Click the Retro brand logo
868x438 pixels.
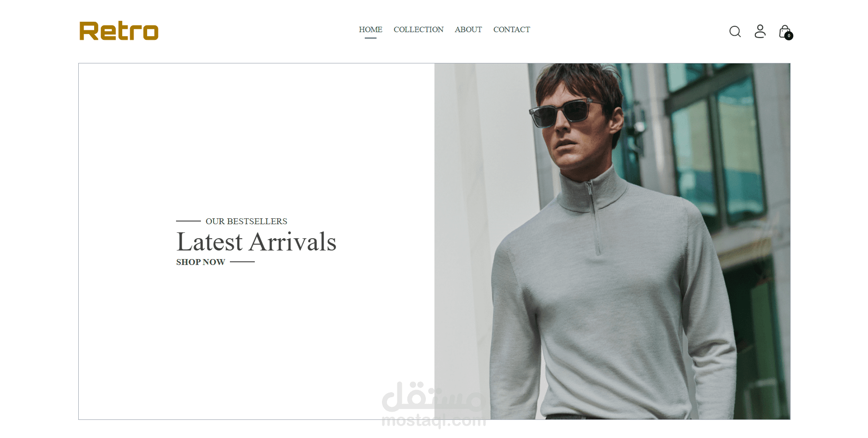119,31
